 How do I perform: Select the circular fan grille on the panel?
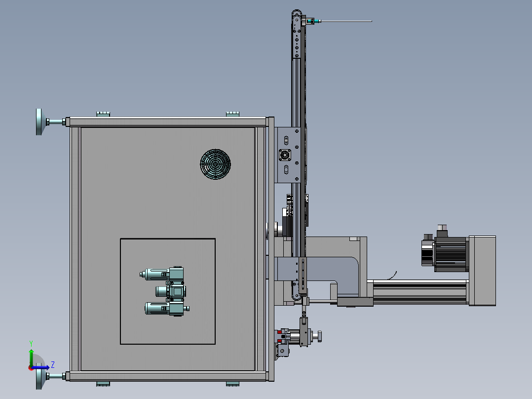[216, 164]
